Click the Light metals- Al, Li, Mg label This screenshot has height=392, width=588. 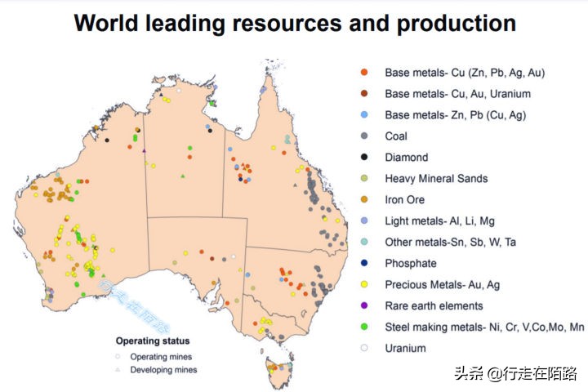[439, 221]
